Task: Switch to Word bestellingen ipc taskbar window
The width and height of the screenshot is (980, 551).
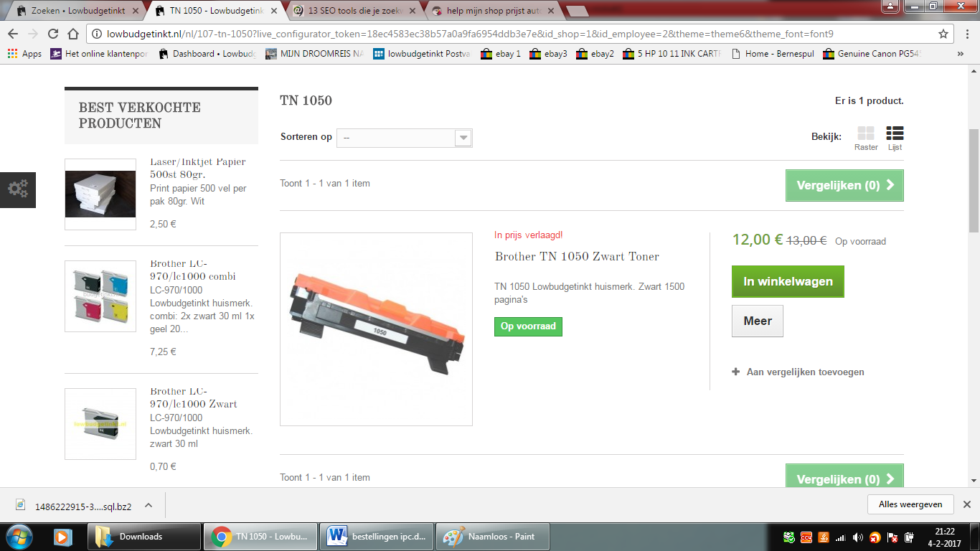Action: pyautogui.click(x=377, y=536)
